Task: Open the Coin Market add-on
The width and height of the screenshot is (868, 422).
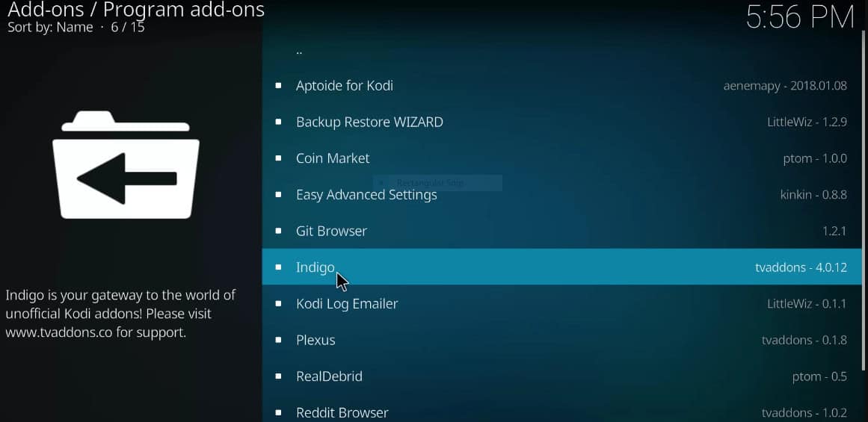Action: click(562, 158)
